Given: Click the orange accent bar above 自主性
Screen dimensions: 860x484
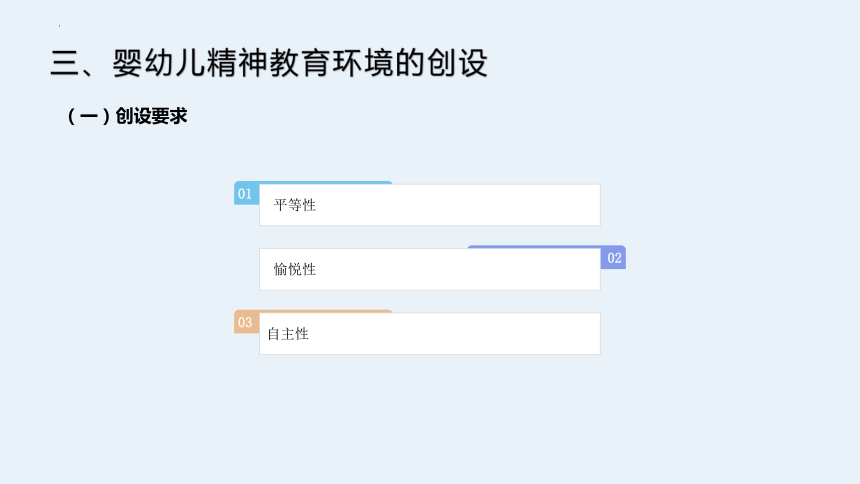Looking at the screenshot, I should pos(326,311).
